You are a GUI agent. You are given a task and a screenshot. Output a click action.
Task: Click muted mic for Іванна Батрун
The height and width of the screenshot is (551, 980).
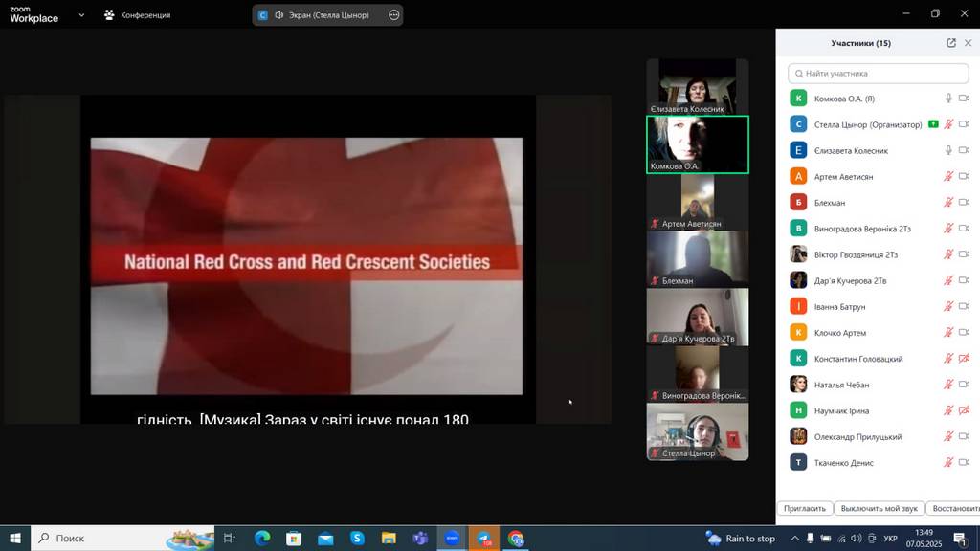point(948,307)
